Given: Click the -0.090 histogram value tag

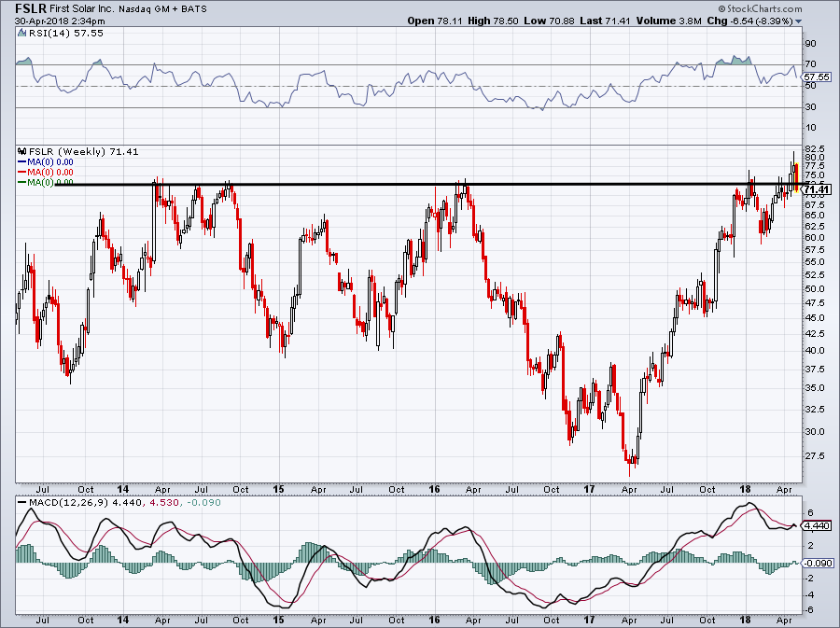Looking at the screenshot, I should (x=816, y=563).
